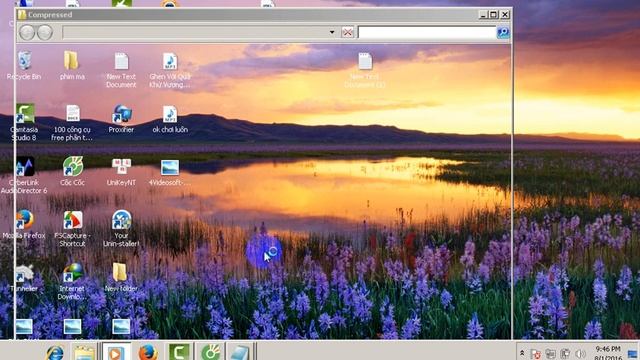The width and height of the screenshot is (640, 360).
Task: Open Camtasia from the taskbar
Action: [x=179, y=352]
